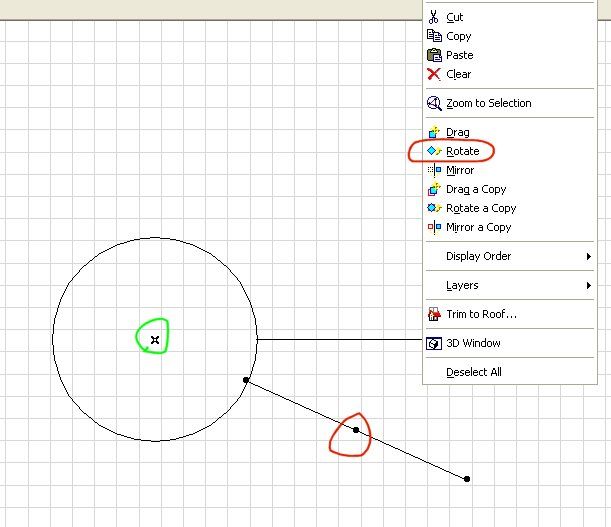Click the red X Clear icon

pos(434,74)
